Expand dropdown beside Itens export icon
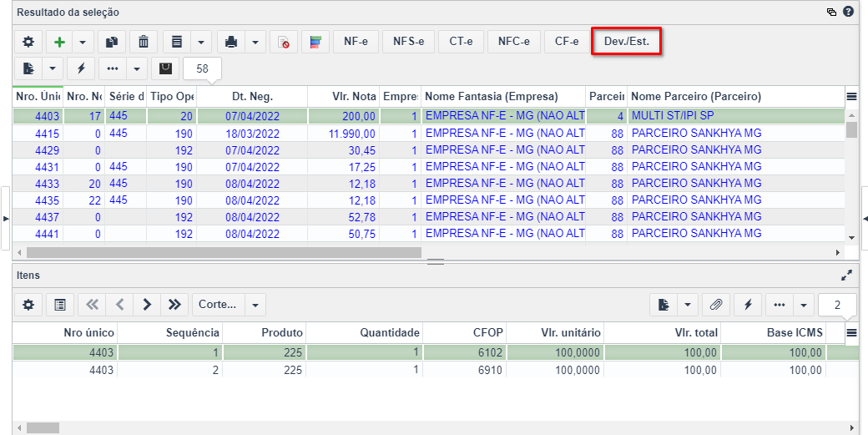The width and height of the screenshot is (868, 435). (x=688, y=305)
